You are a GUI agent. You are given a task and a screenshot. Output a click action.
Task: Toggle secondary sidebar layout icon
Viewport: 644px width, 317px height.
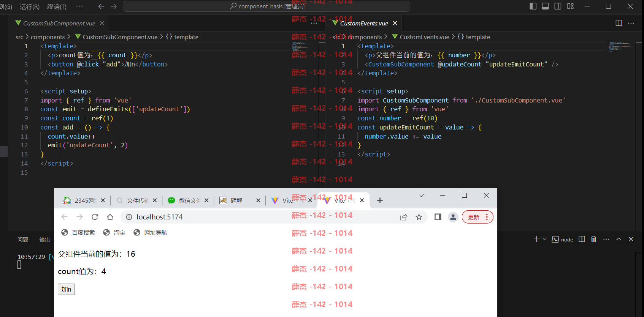(558, 6)
